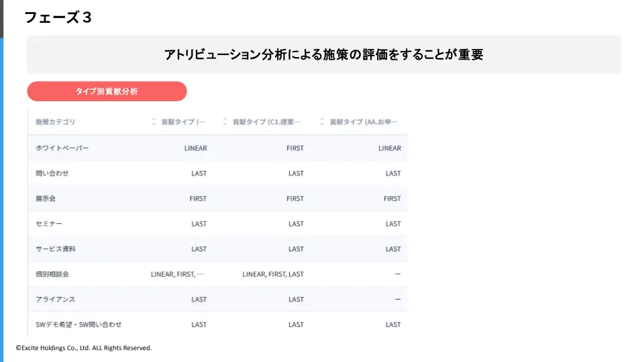
Task: Click the アトリビューション分析 headline banner
Action: [324, 54]
